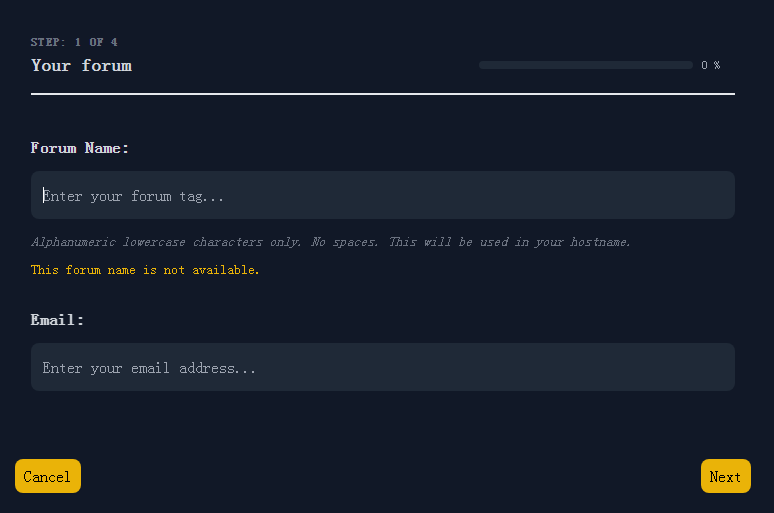Click the word characters in the hint
Screen dimensions: 774x513
[x=228, y=242]
